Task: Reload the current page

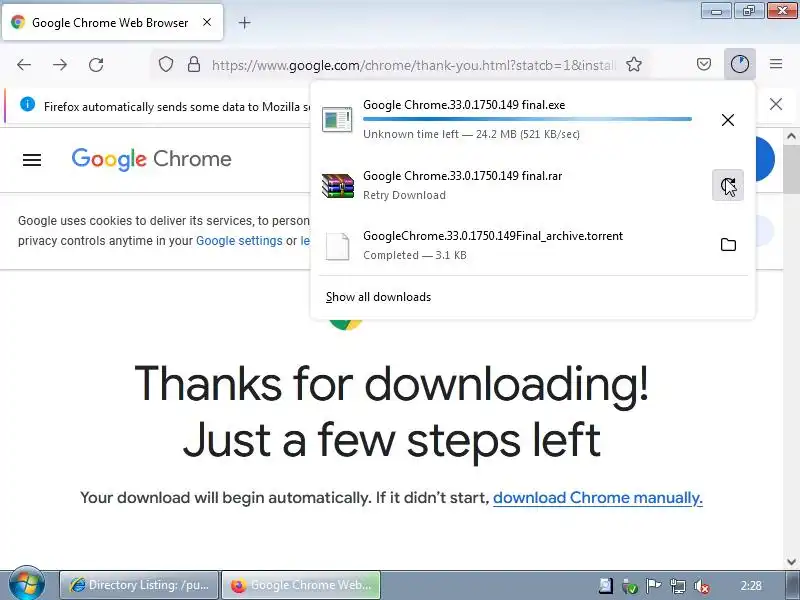Action: [x=96, y=65]
